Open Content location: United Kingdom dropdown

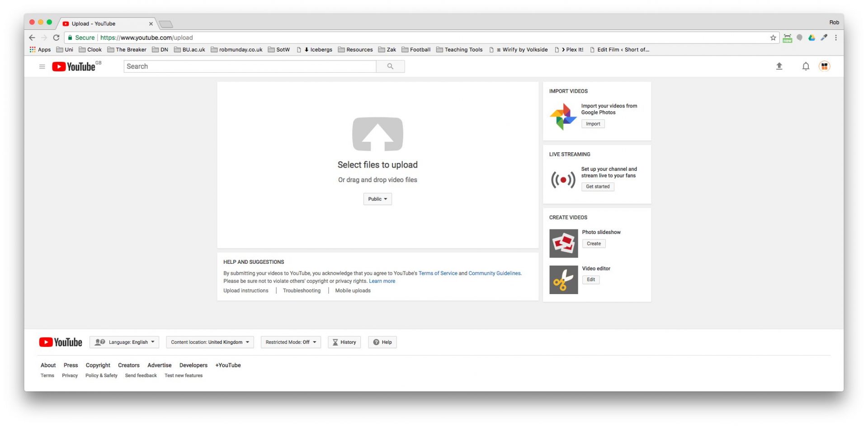(210, 342)
